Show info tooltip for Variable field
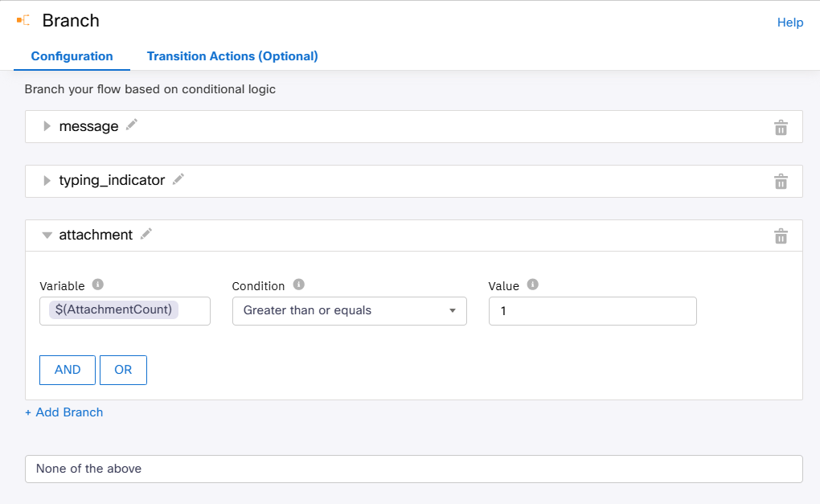 (x=98, y=285)
